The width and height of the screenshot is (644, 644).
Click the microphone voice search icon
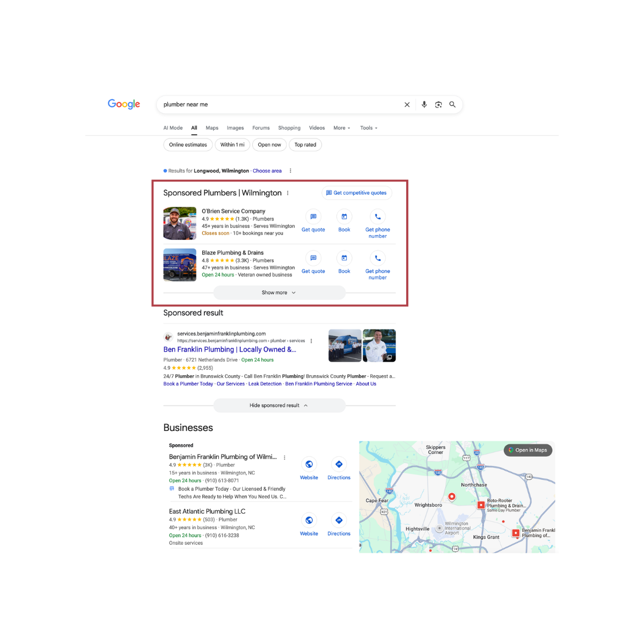coord(424,105)
